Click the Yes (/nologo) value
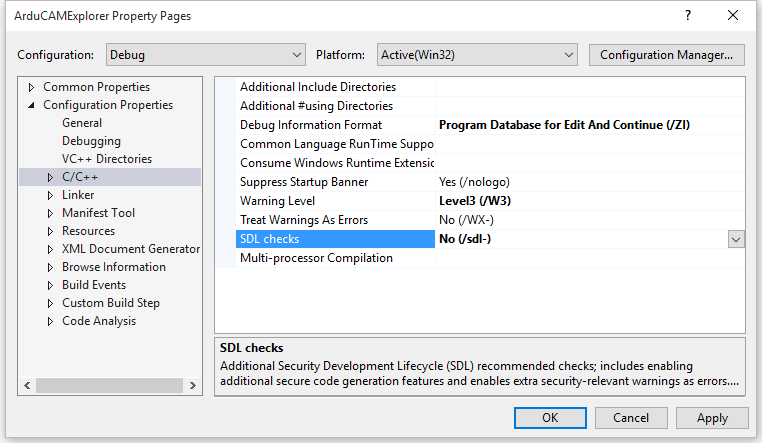Image resolution: width=762 pixels, height=443 pixels. (x=474, y=182)
